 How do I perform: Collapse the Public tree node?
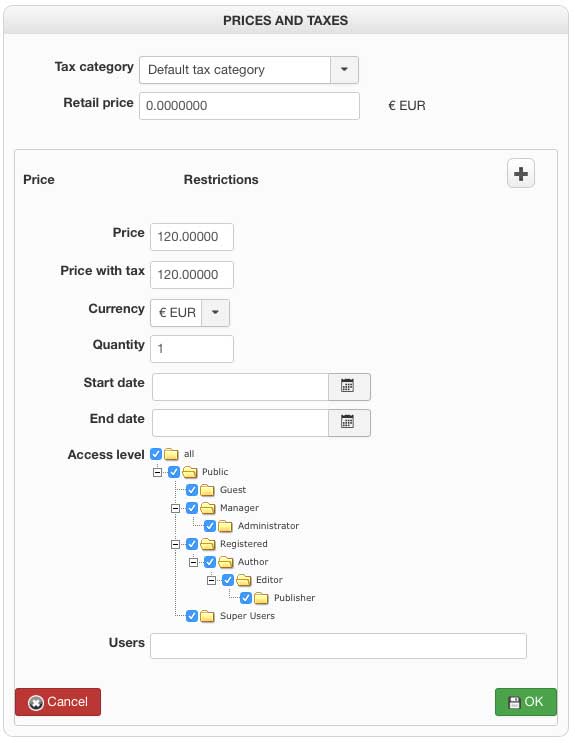point(157,472)
